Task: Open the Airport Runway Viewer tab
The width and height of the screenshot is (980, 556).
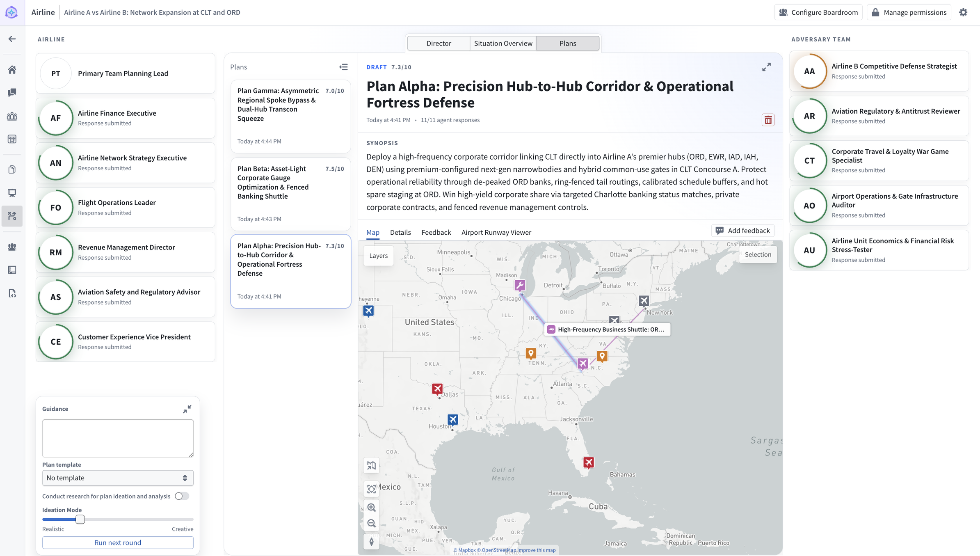Action: pyautogui.click(x=496, y=232)
